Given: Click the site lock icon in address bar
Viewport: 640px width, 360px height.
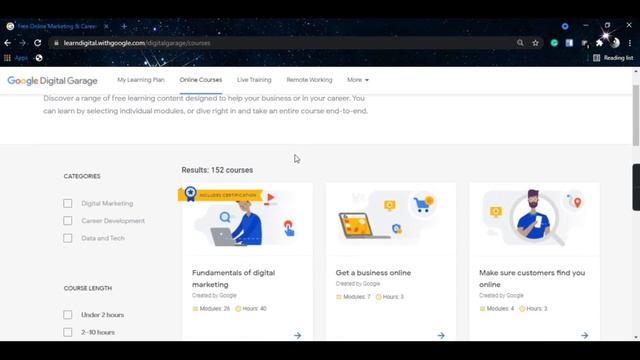Looking at the screenshot, I should pyautogui.click(x=56, y=43).
